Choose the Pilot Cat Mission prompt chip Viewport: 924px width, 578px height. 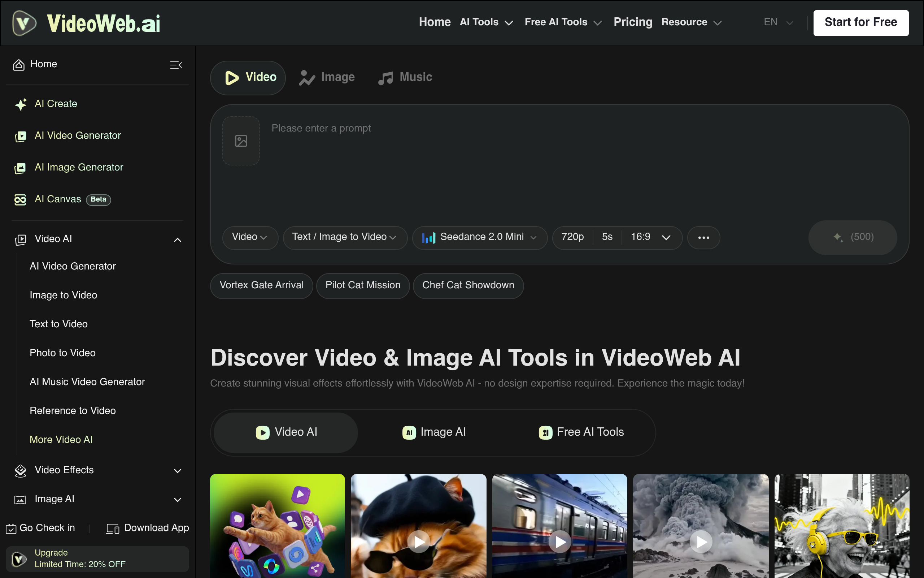363,285
